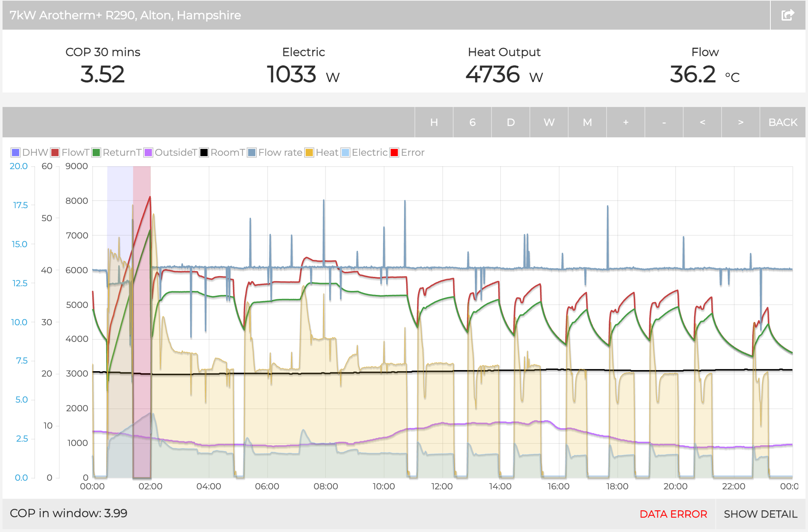This screenshot has height=532, width=808.
Task: Toggle ReturnT series in legend
Action: 116,153
